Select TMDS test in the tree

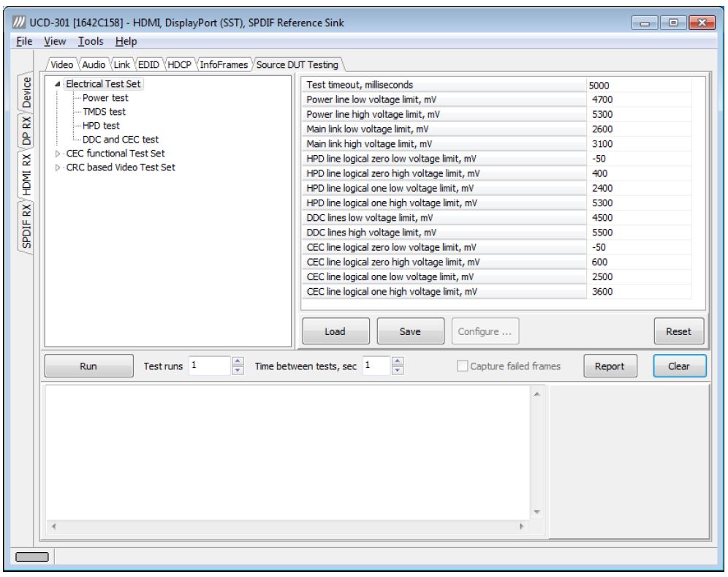coord(104,111)
